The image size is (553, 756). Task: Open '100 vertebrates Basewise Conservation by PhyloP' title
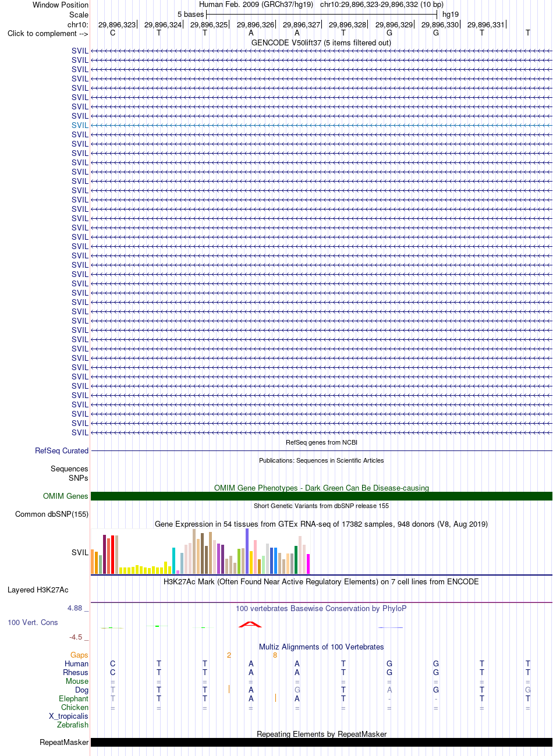[321, 608]
